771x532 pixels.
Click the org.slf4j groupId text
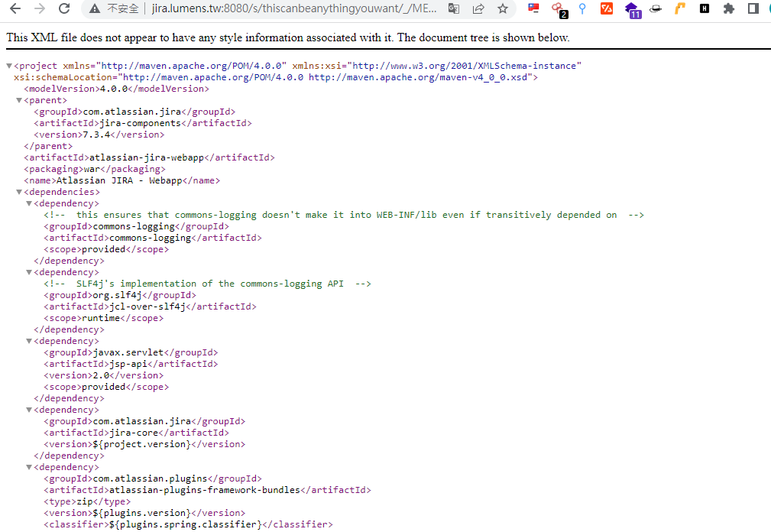click(117, 296)
